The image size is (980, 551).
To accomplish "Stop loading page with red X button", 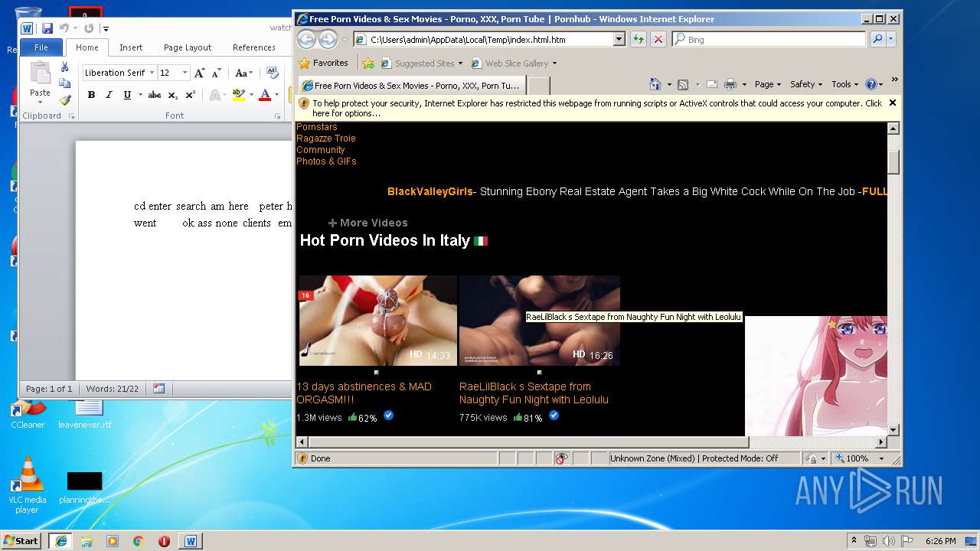I will click(x=658, y=39).
